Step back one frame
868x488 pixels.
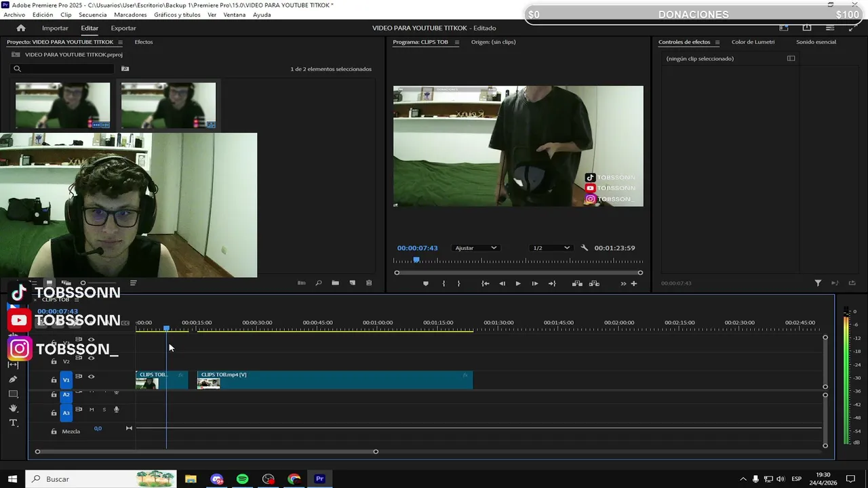pyautogui.click(x=502, y=283)
